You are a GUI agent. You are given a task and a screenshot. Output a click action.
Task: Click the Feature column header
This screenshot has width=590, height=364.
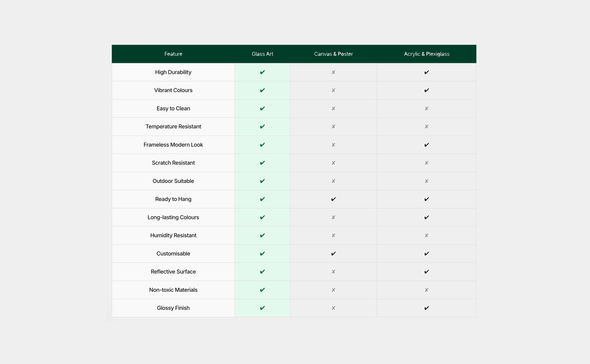173,54
